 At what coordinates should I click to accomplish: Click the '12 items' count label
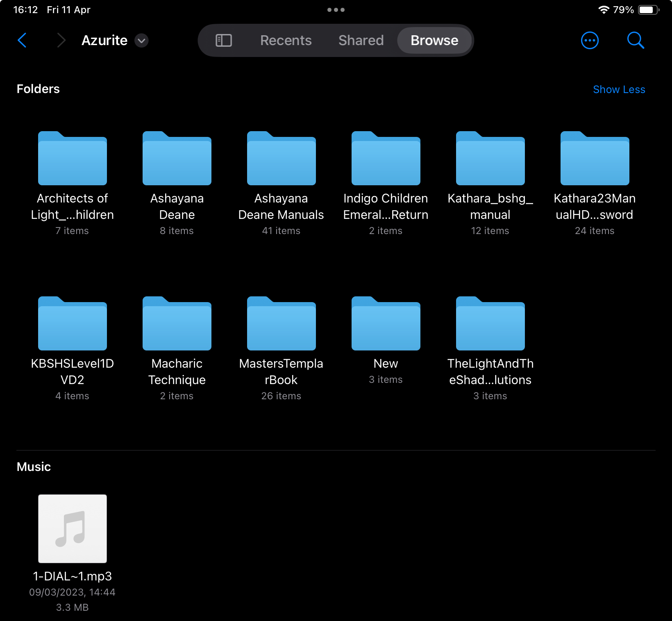pyautogui.click(x=490, y=231)
